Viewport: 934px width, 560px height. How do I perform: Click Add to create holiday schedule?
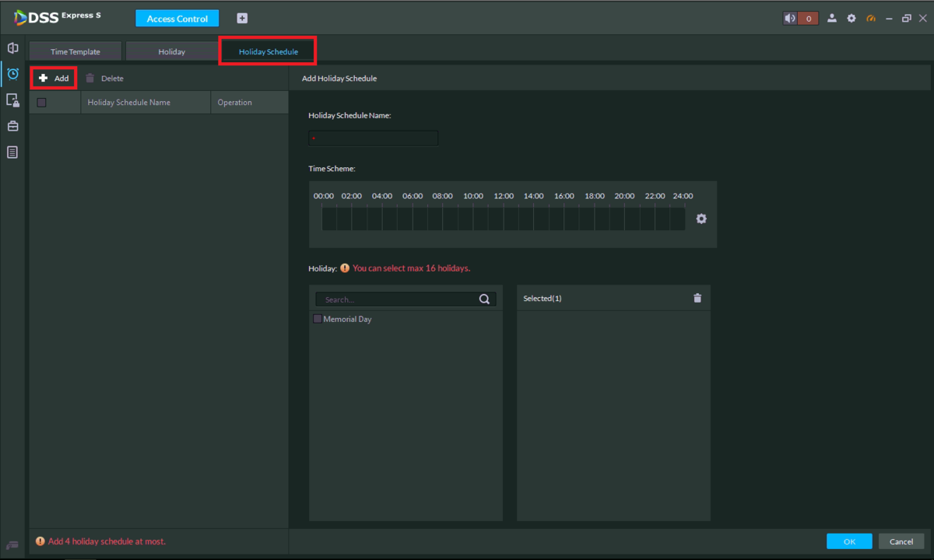pos(54,79)
